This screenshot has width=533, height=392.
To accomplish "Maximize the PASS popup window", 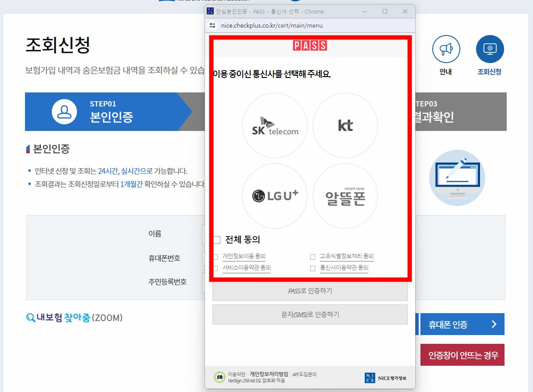I will click(x=385, y=11).
